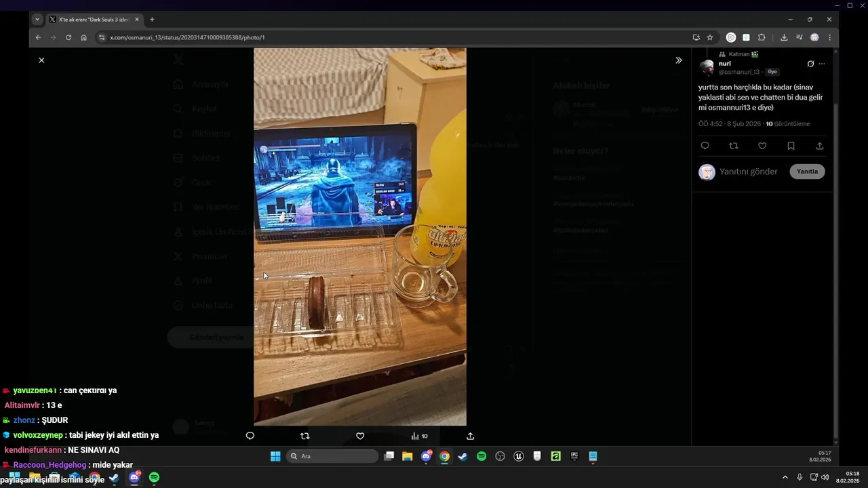Image resolution: width=868 pixels, height=488 pixels.
Task: Click the Üye member badge
Action: click(x=772, y=72)
